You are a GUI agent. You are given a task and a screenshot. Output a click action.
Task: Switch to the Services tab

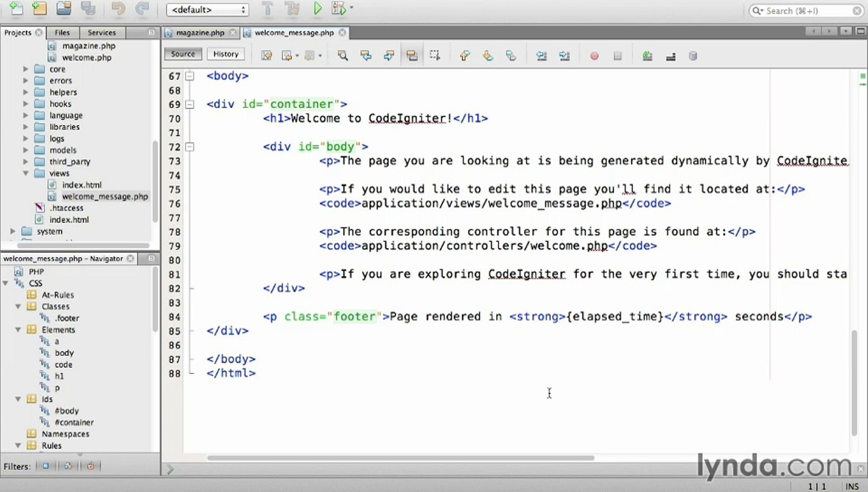[x=102, y=32]
